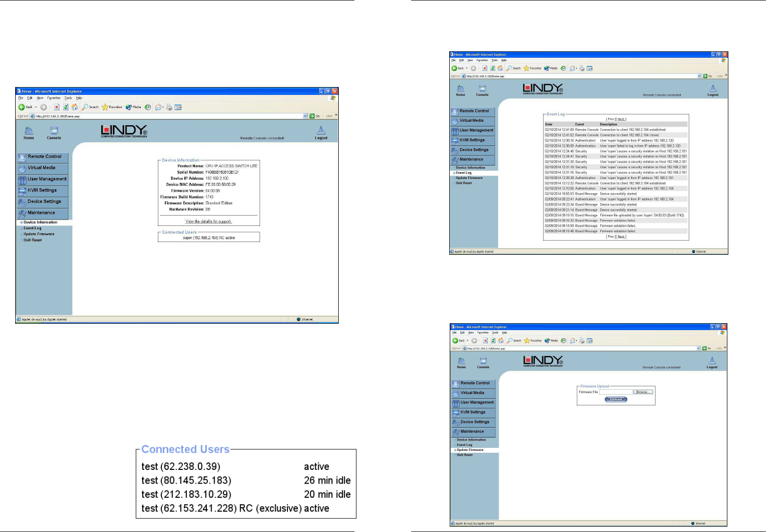Select Unit Reset in the Device Information page sidebar
766x532 pixels.
(x=33, y=240)
